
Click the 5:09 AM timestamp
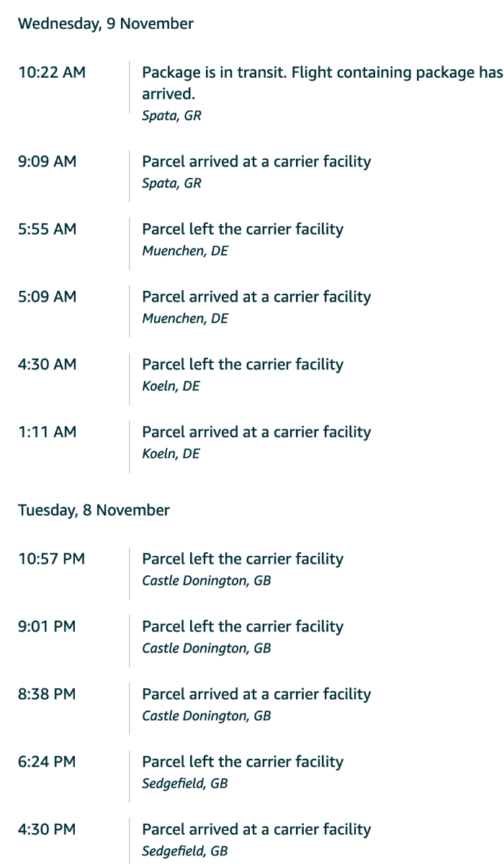pos(47,297)
